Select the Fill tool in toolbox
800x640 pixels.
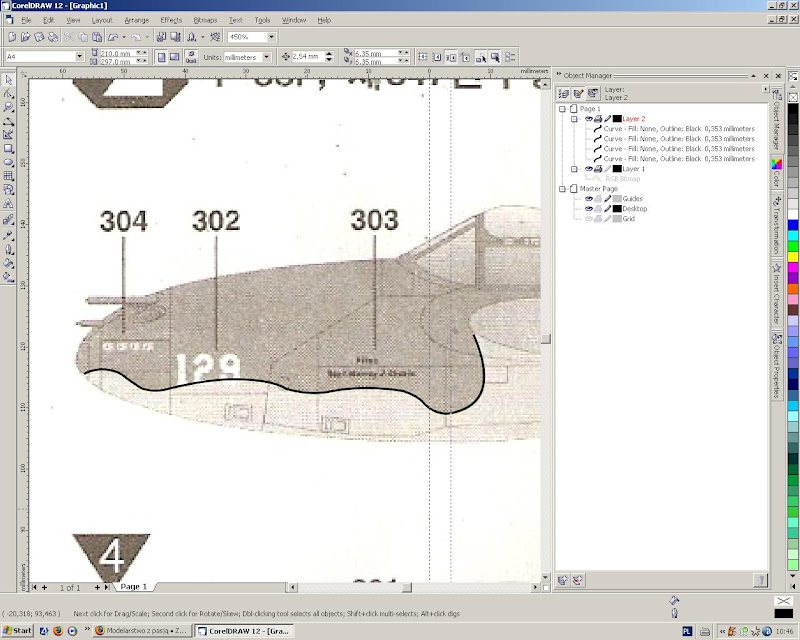pyautogui.click(x=9, y=263)
